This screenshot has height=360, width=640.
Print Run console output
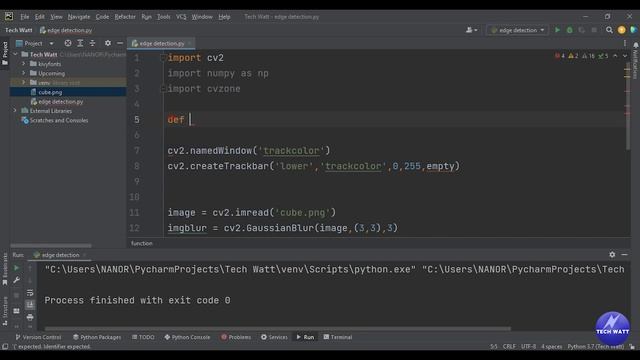(x=30, y=317)
